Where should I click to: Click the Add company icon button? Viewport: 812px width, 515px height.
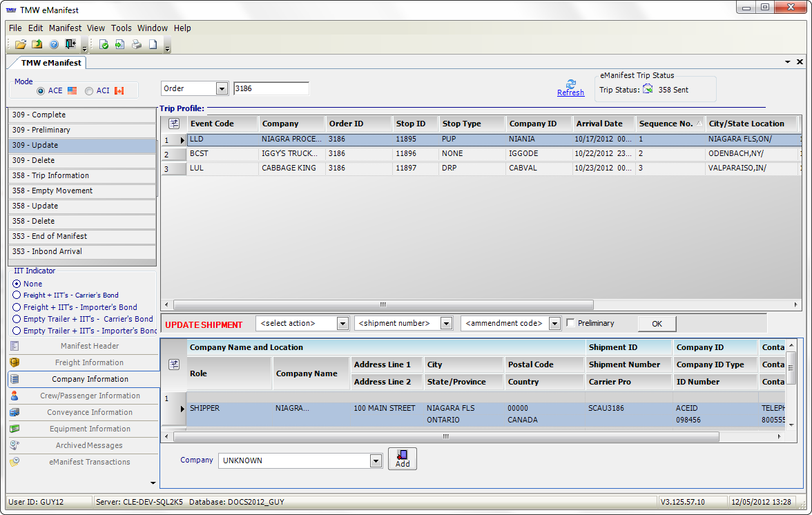402,458
